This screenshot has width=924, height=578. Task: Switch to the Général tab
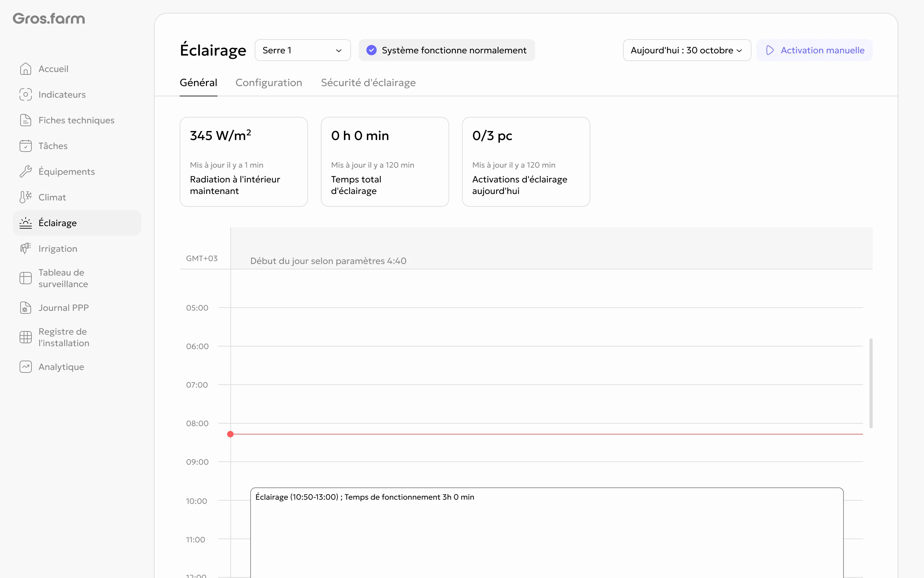tap(198, 83)
